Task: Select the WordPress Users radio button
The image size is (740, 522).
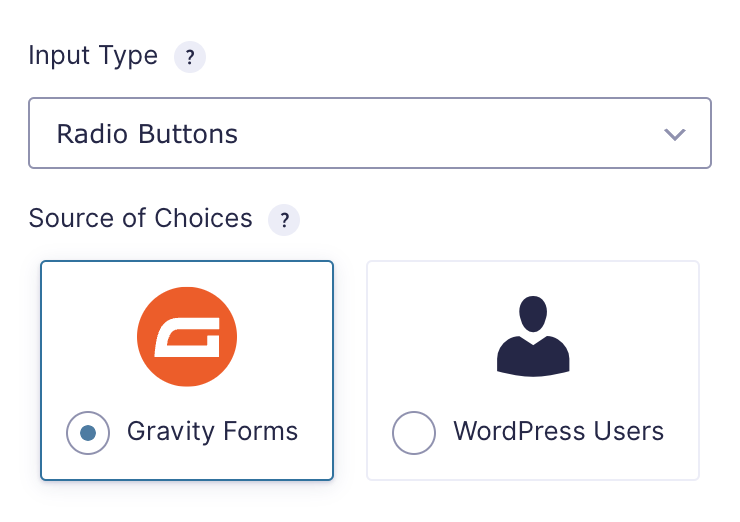Action: point(414,433)
